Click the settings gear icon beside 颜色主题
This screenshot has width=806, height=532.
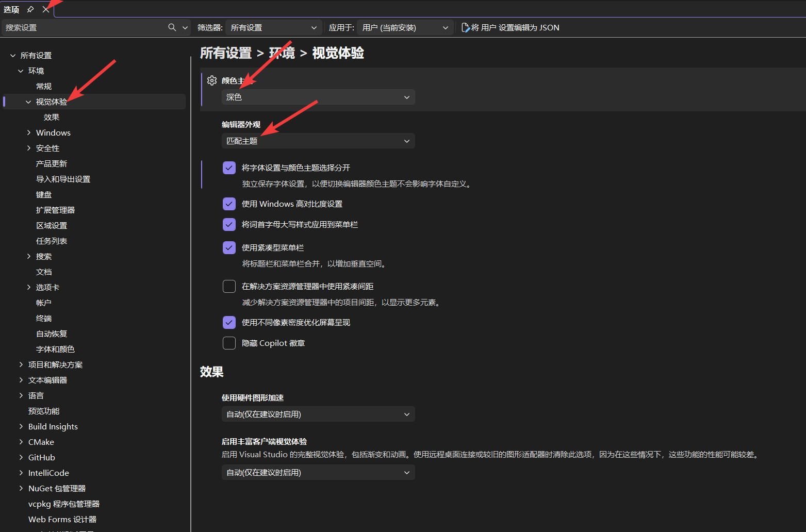tap(211, 80)
